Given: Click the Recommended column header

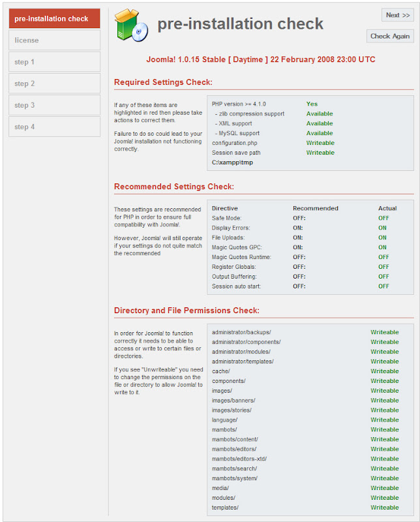Looking at the screenshot, I should (x=316, y=208).
